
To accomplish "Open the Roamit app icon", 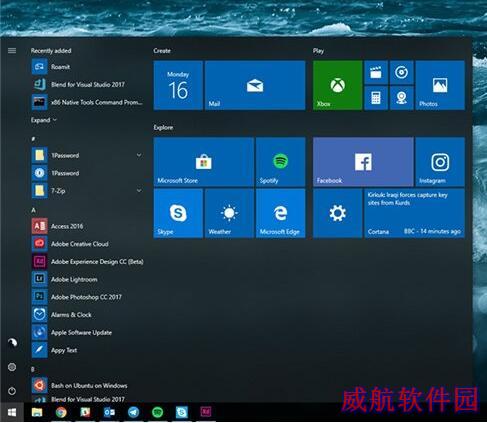I will 39,67.
